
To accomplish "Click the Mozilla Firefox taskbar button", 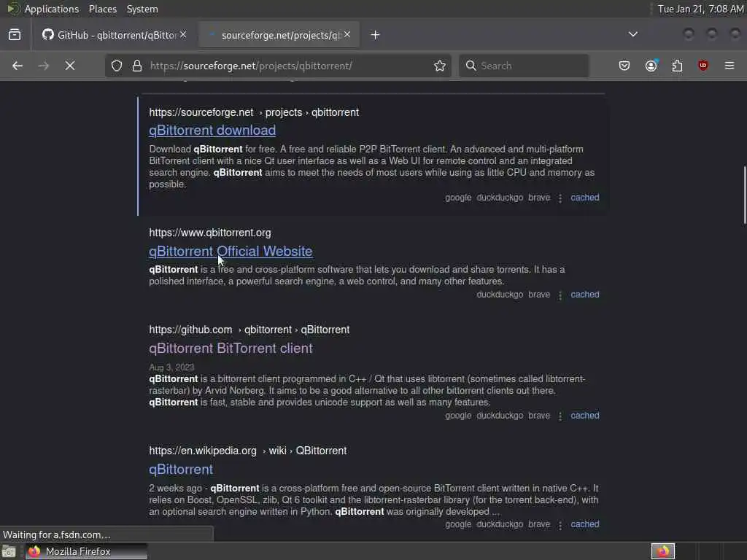I will pos(86,551).
